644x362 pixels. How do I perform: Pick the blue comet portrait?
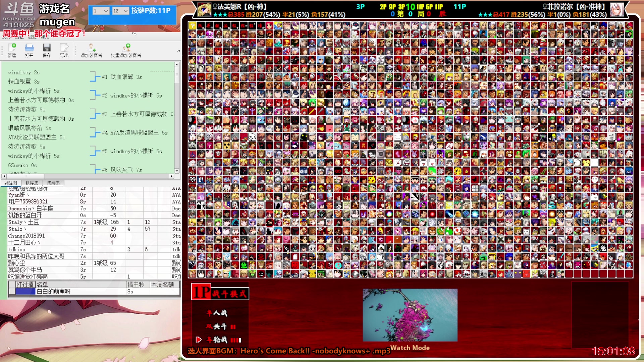tap(449, 214)
